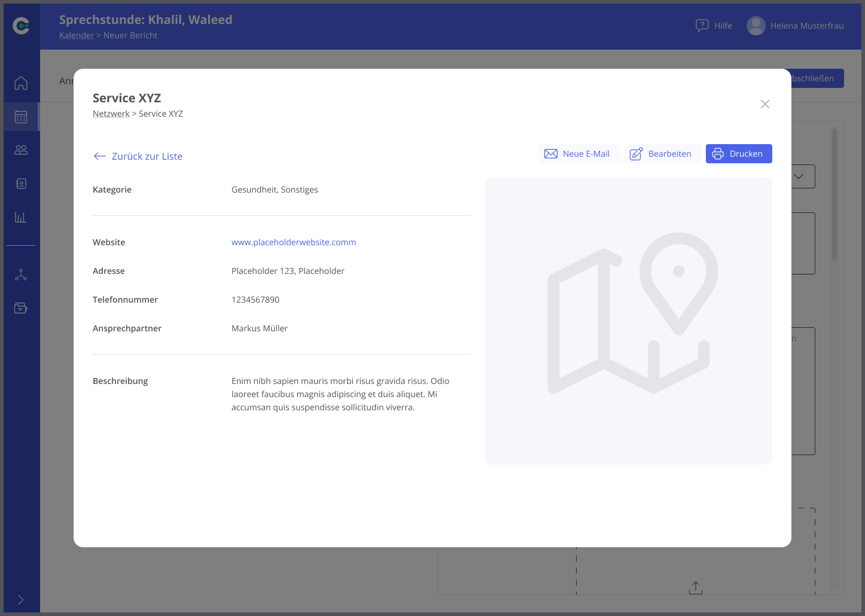
Task: Click the Gesundheit, Sonstiges category value
Action: 275,190
